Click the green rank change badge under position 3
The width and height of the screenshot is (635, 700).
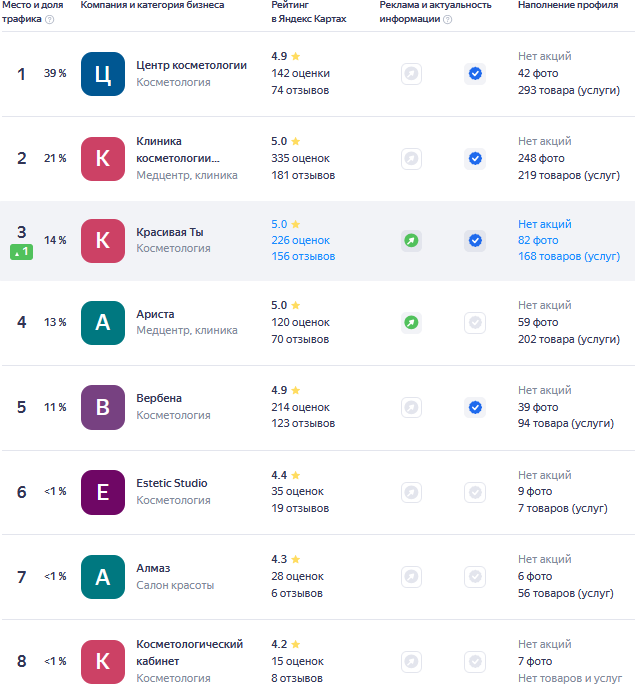(22, 252)
